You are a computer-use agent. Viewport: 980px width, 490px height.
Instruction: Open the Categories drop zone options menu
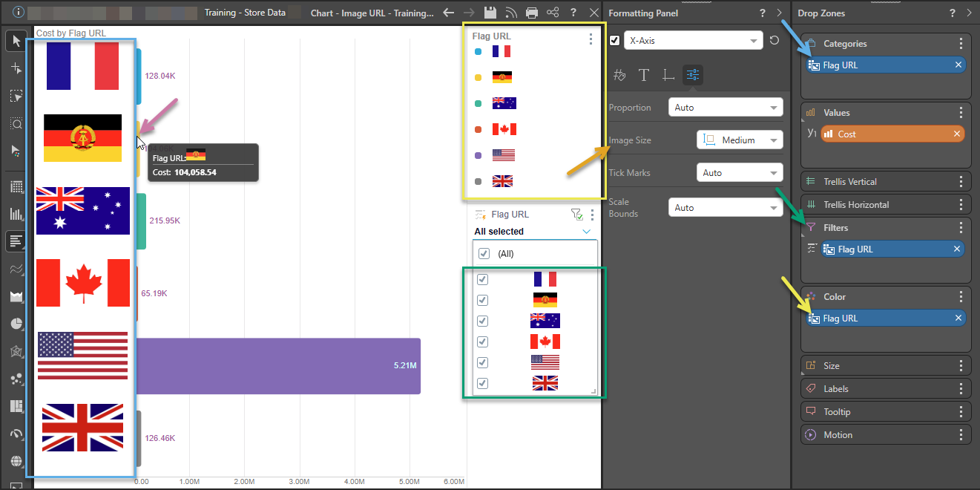961,44
